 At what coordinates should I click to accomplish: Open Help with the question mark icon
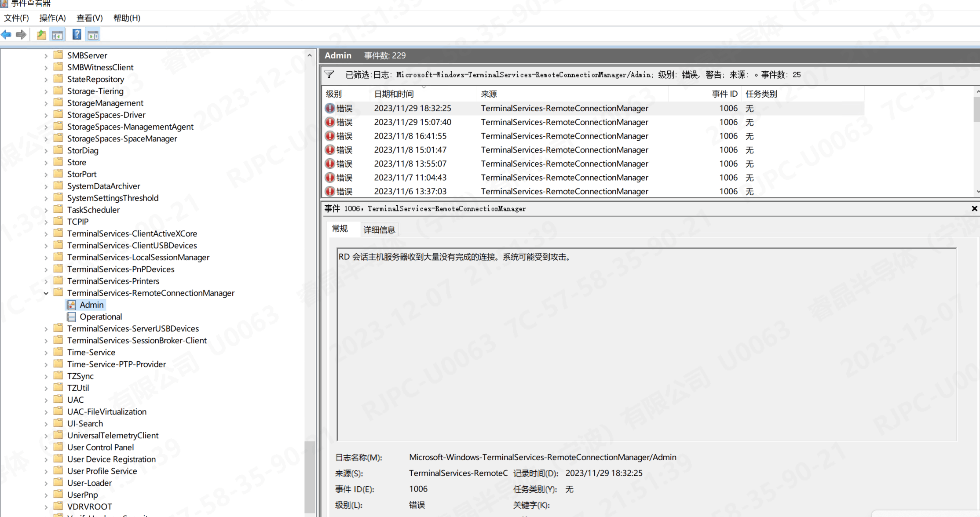(x=77, y=35)
